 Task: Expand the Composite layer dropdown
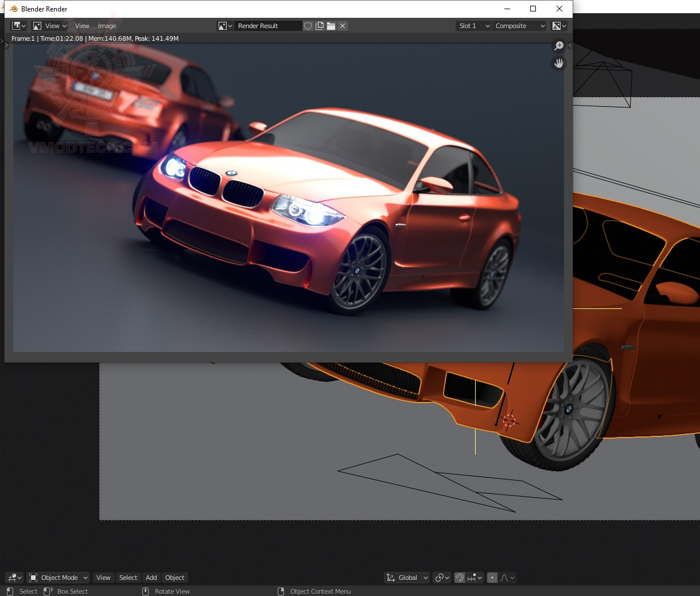pos(519,26)
